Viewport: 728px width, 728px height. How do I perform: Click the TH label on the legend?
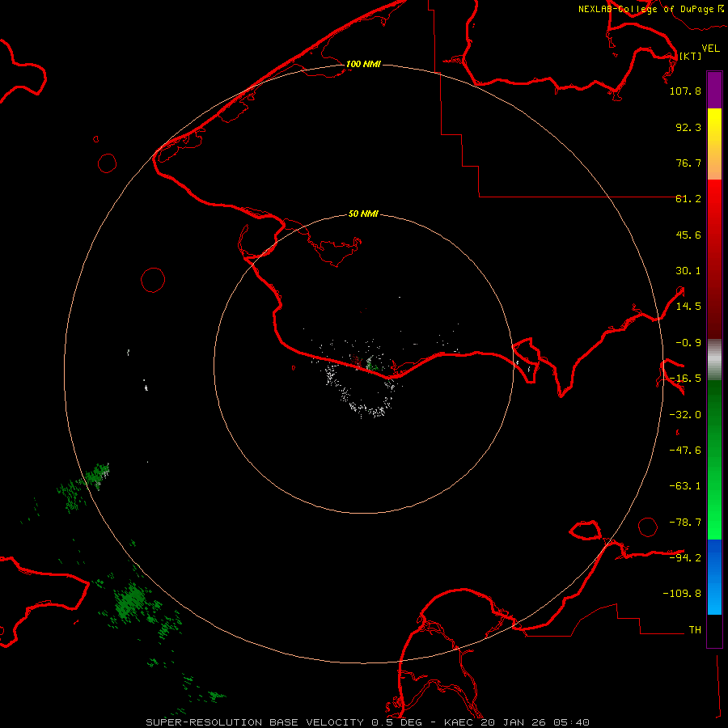coord(695,629)
